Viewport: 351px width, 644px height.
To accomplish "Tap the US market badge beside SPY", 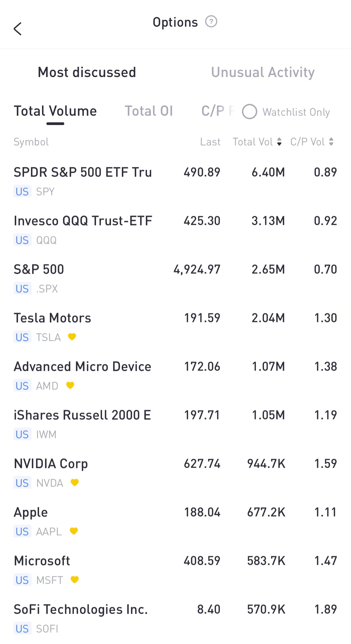I will [x=22, y=192].
